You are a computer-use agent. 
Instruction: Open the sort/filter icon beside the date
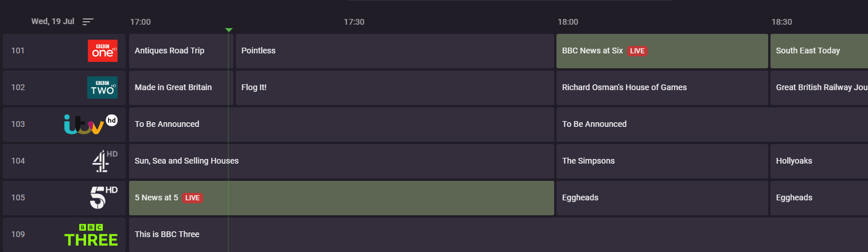coord(87,22)
